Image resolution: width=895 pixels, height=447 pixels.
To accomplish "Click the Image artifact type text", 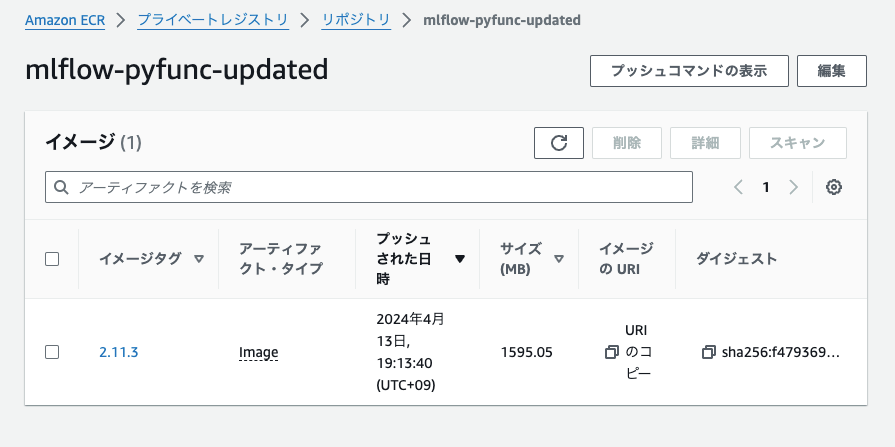I will (258, 352).
